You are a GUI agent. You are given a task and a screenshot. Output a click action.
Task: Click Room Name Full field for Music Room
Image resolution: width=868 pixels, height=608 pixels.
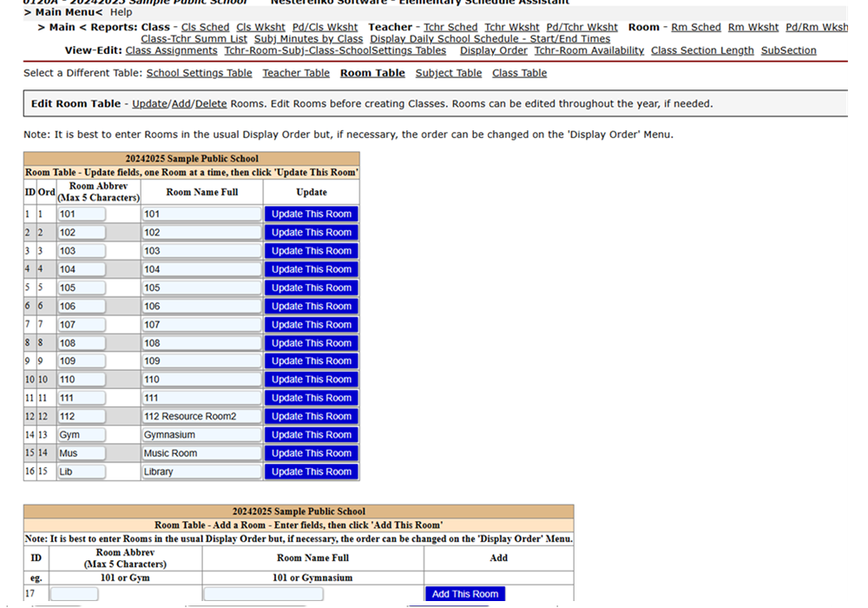click(x=201, y=453)
